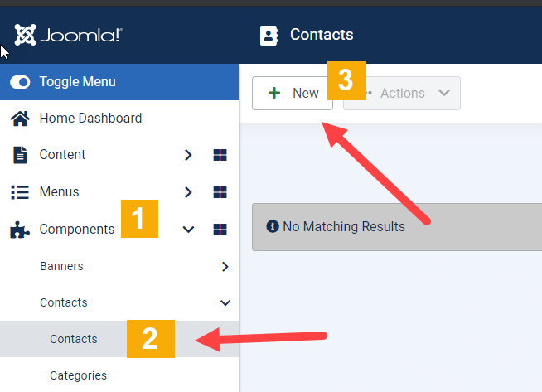This screenshot has width=542, height=392.
Task: Click the Content document icon
Action: coord(20,155)
